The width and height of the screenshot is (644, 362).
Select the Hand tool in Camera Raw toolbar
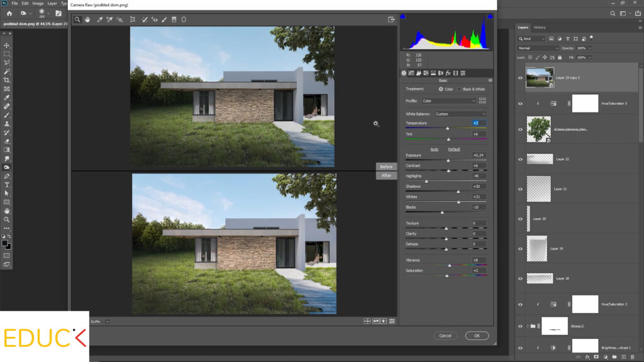pyautogui.click(x=87, y=19)
